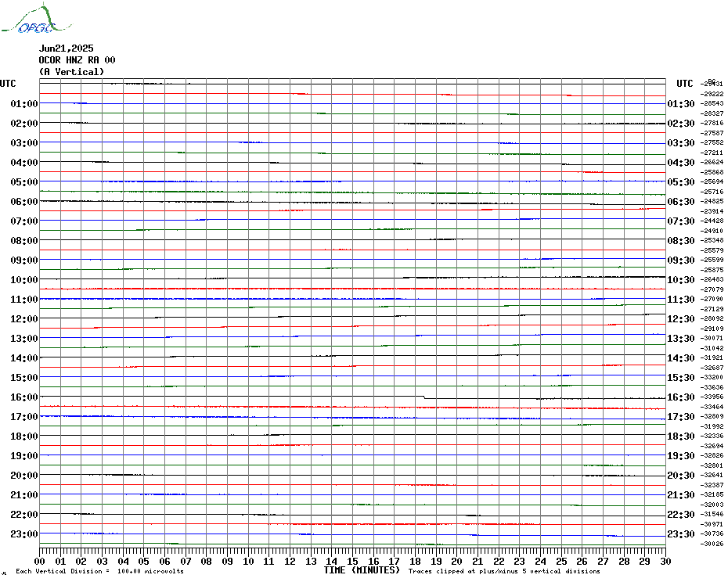728x582 pixels.
Task: Select the 10:30 half-hour label
Action: pyautogui.click(x=681, y=280)
